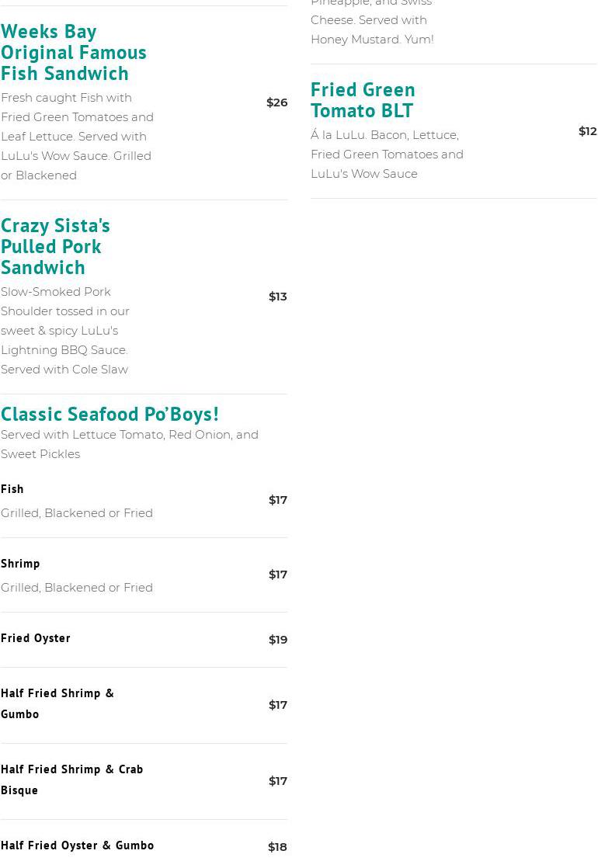Click the $19 Fried Oyster price
598x868 pixels.
coord(277,640)
